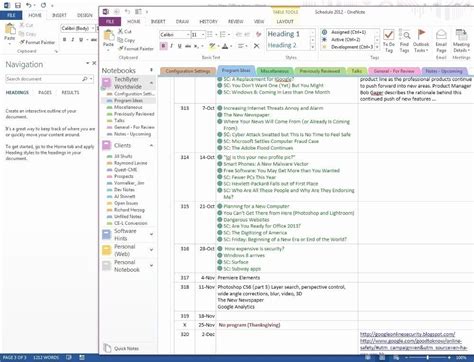Collapse the Clients notebook
The height and width of the screenshot is (362, 474).
point(151,146)
